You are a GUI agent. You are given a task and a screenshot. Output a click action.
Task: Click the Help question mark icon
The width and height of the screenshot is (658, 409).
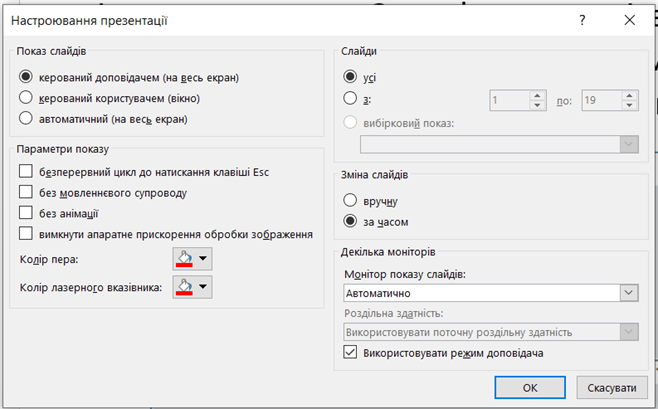point(582,19)
